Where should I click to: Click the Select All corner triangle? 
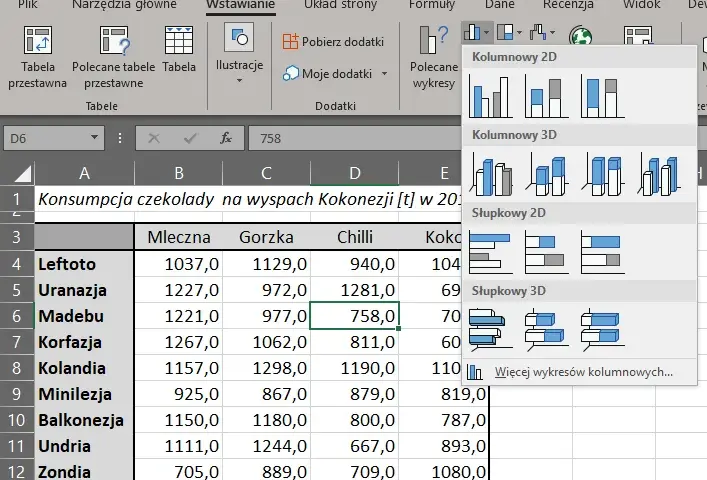[x=22, y=174]
